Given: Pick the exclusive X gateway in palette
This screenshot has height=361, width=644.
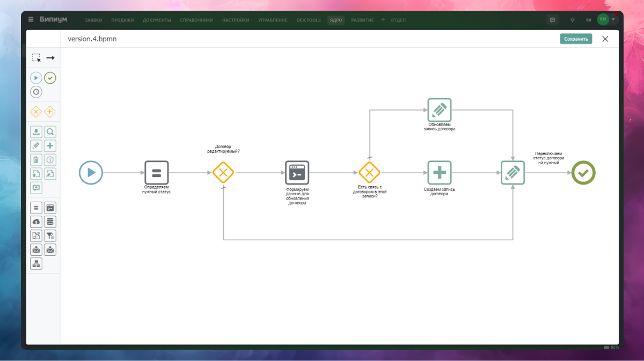Looking at the screenshot, I should [36, 112].
